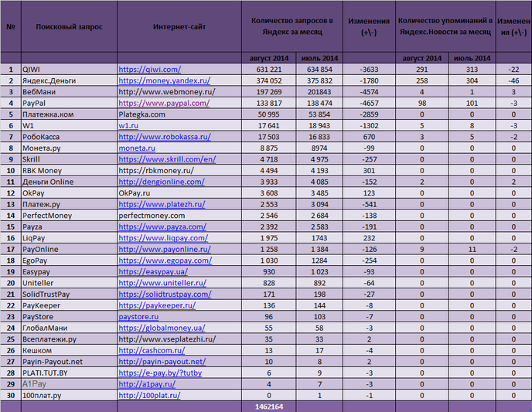Select the 301 change value cell

point(369,170)
